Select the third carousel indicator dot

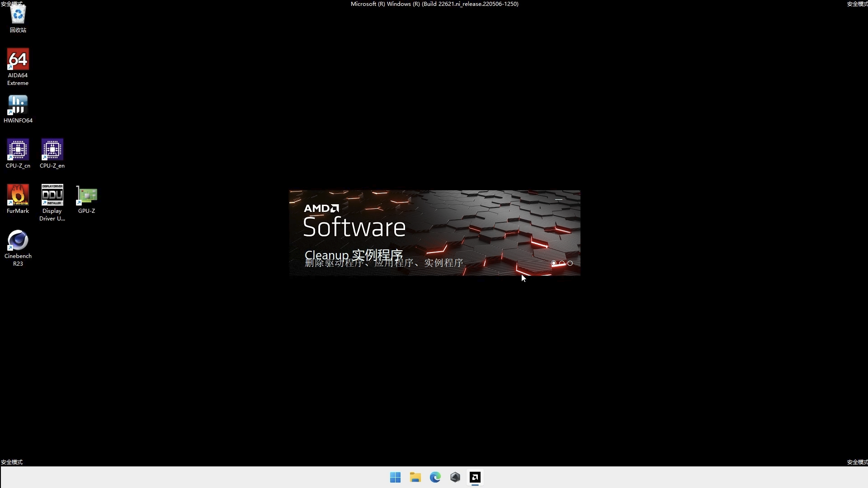click(x=570, y=263)
